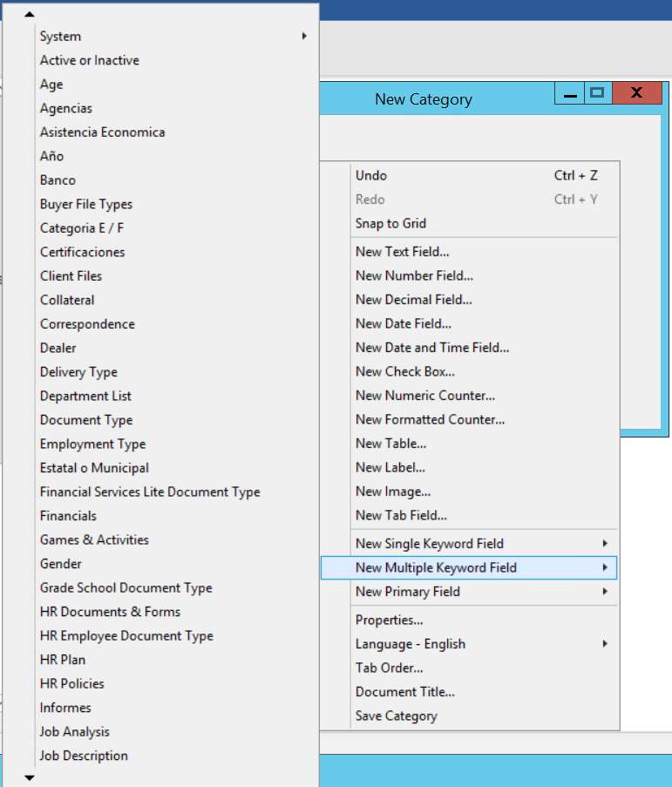Select Save Category
The width and height of the screenshot is (672, 787).
[469, 716]
